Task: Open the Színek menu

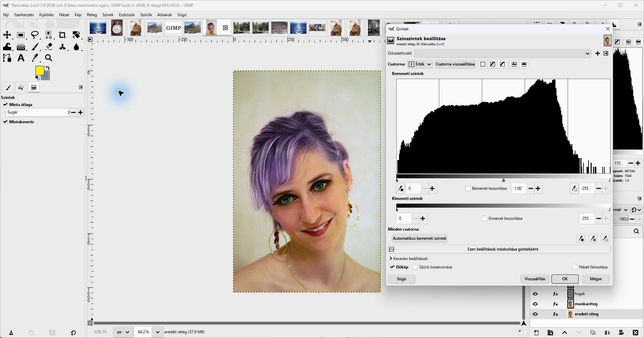Action: (108, 15)
